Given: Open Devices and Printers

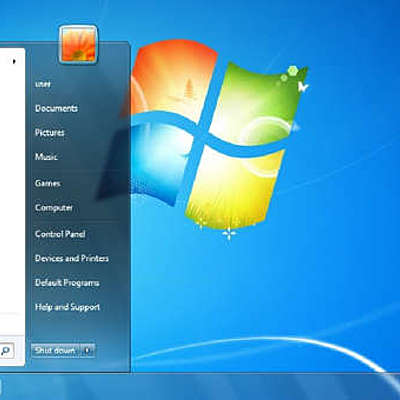Looking at the screenshot, I should pos(72,258).
